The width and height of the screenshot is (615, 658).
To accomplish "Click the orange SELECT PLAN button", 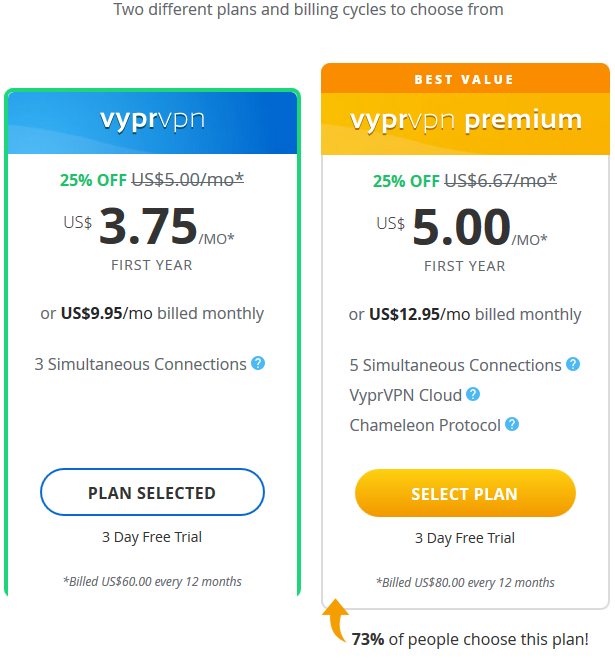I will coord(465,493).
